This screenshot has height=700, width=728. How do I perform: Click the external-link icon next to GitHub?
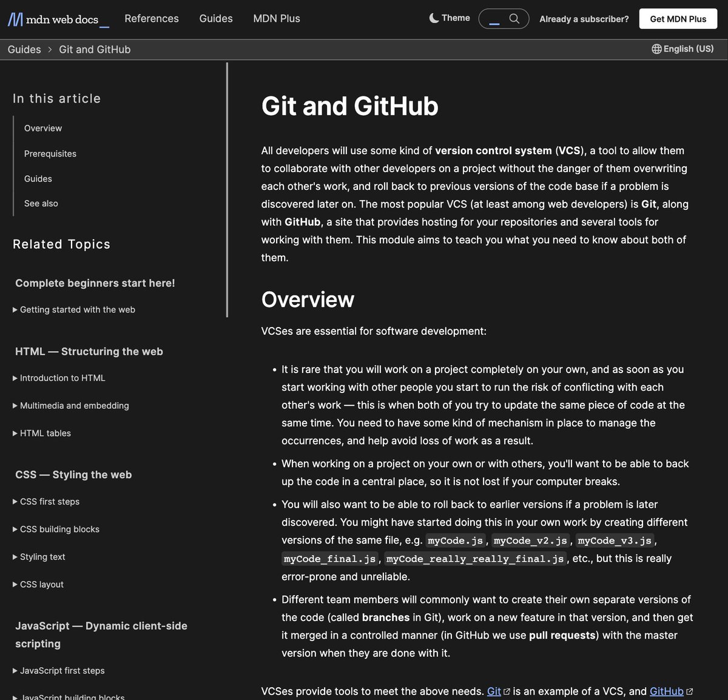click(690, 691)
